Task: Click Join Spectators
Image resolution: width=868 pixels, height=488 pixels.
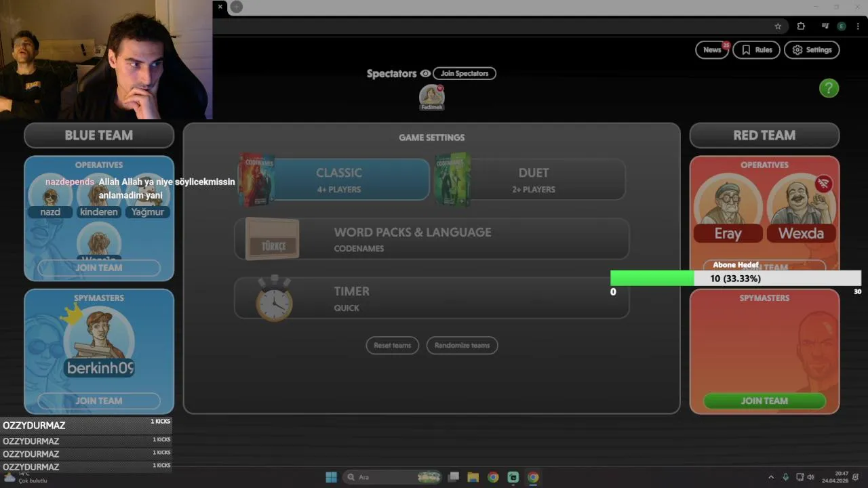Action: pos(465,73)
